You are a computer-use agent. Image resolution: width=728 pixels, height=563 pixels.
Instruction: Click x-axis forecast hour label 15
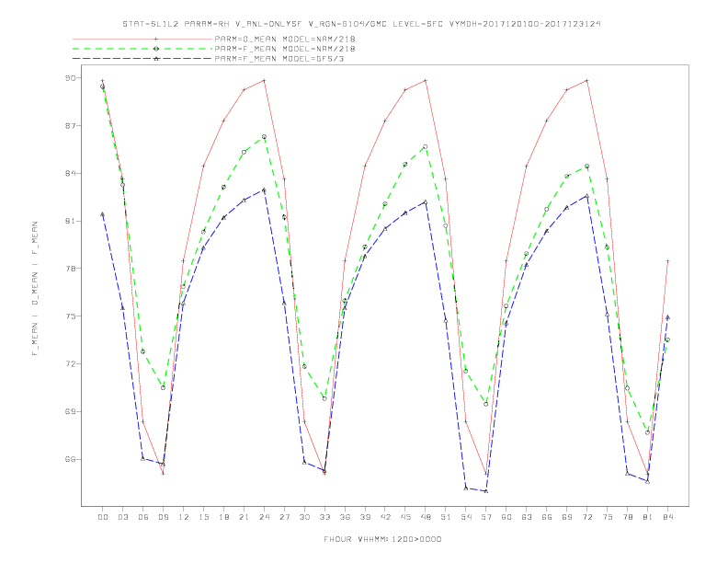click(203, 517)
